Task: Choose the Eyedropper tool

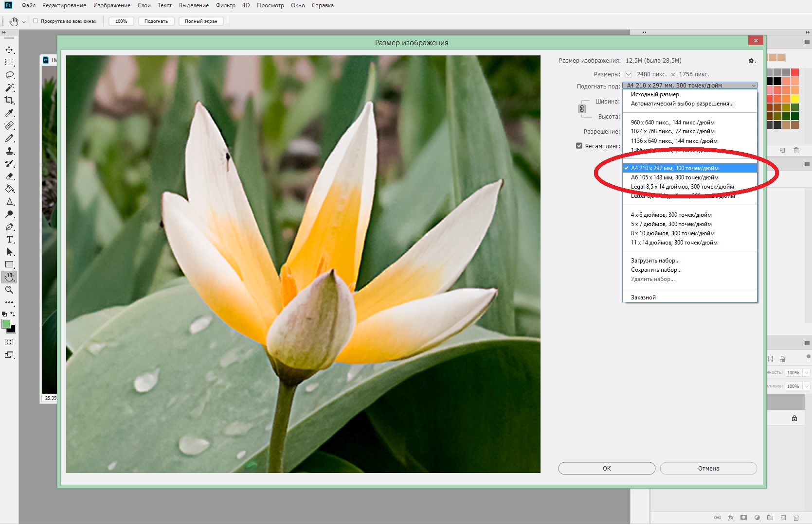Action: pos(9,113)
